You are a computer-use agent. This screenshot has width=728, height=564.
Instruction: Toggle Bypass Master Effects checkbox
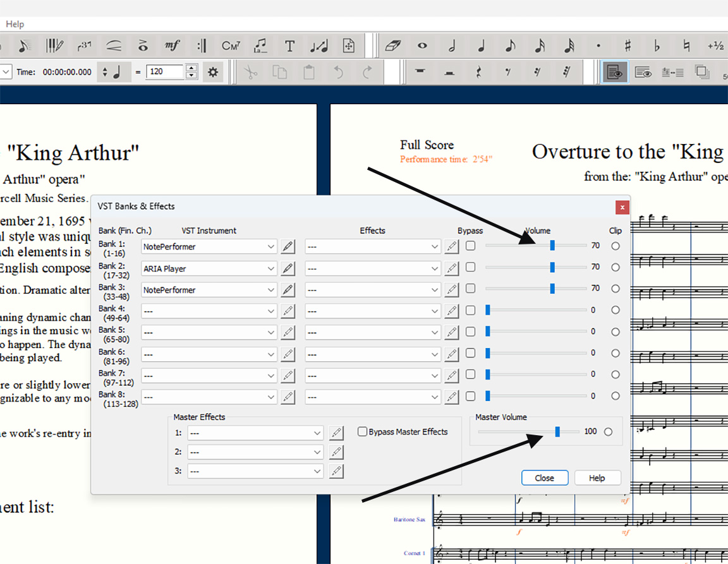[x=363, y=432]
